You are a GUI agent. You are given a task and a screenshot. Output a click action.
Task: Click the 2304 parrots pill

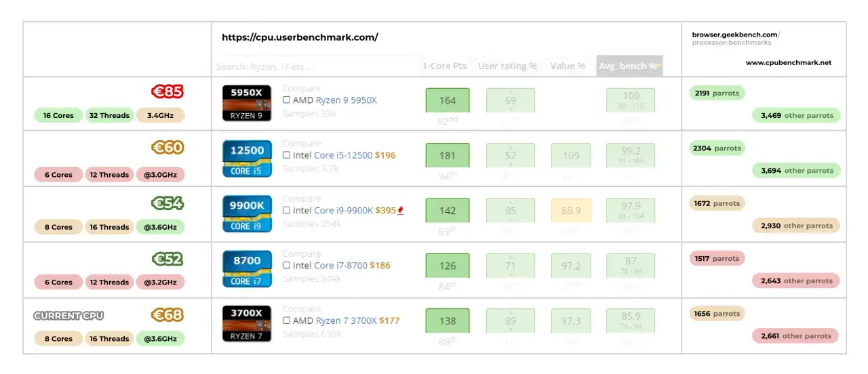[x=717, y=148]
